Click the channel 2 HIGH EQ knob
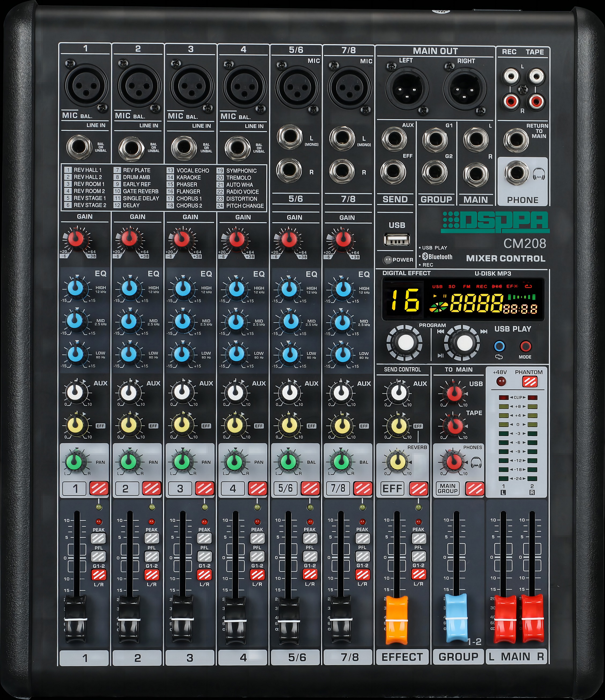 point(130,288)
